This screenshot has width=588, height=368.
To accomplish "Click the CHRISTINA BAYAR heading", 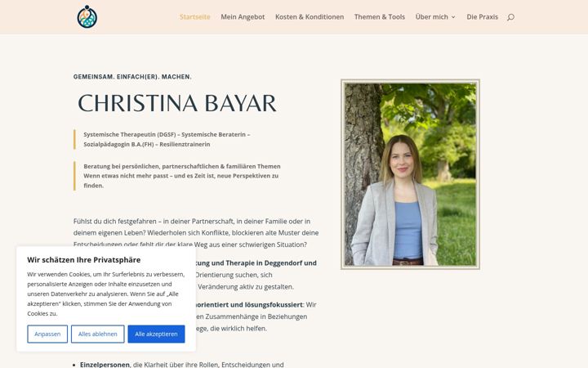I will (x=177, y=103).
